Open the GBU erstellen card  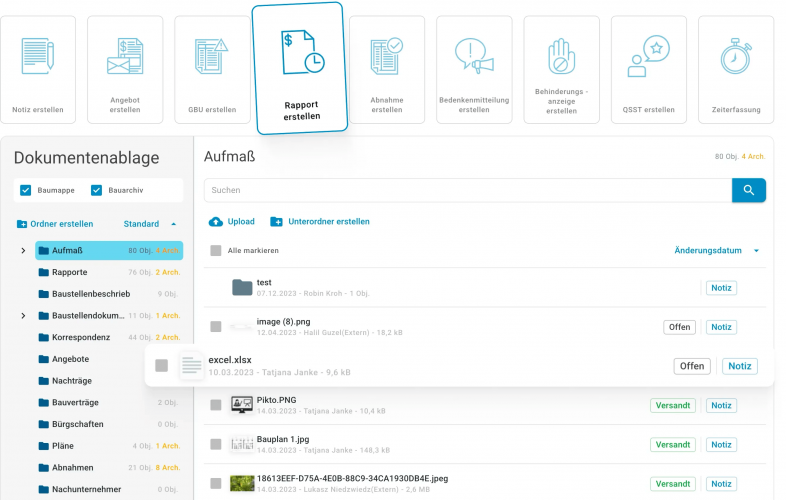(212, 69)
